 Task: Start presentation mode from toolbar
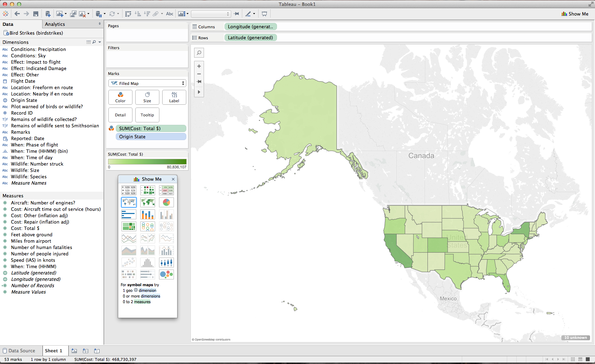[x=265, y=14]
